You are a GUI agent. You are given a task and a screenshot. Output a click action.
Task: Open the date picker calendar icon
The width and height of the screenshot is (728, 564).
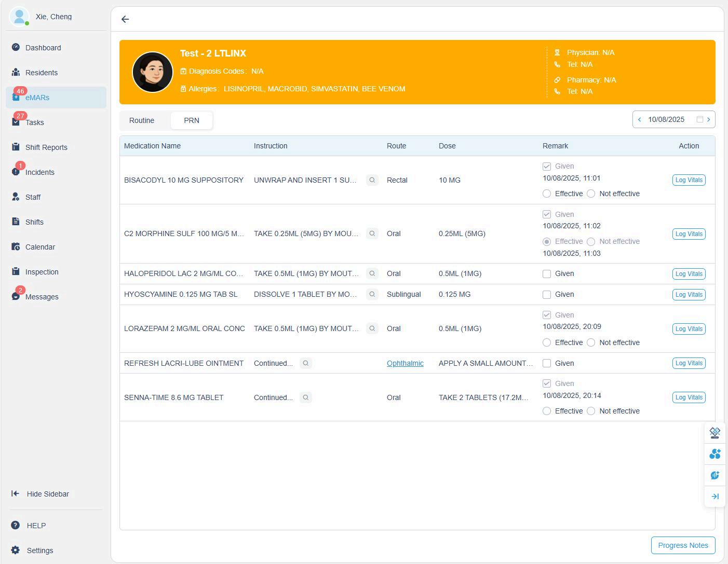(699, 119)
